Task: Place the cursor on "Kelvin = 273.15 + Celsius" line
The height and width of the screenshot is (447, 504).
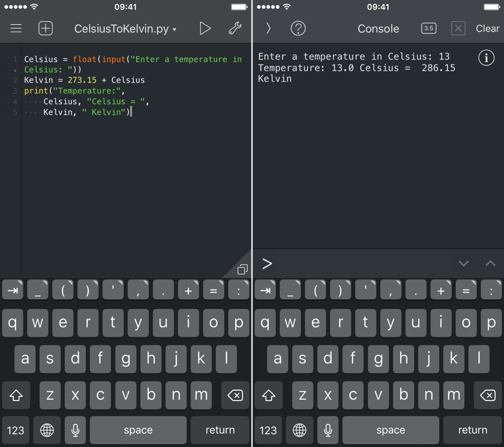Action: click(85, 80)
